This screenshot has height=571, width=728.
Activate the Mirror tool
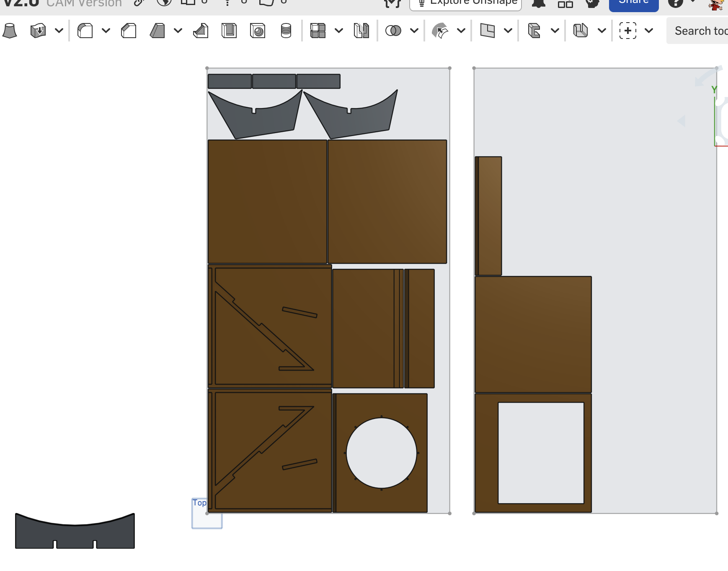pyautogui.click(x=361, y=31)
